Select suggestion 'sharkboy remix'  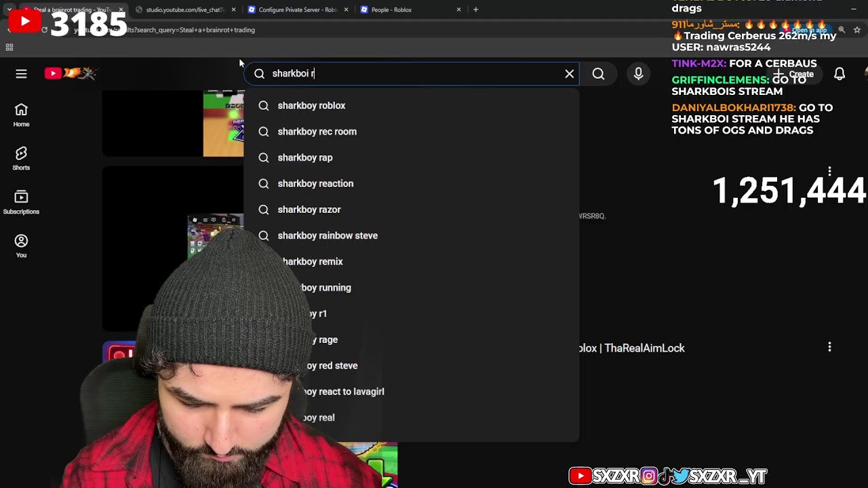411,262
